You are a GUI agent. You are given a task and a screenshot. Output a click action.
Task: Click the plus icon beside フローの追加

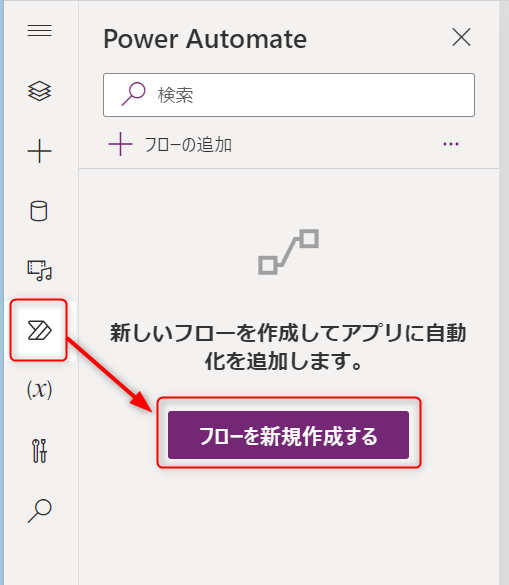click(120, 144)
